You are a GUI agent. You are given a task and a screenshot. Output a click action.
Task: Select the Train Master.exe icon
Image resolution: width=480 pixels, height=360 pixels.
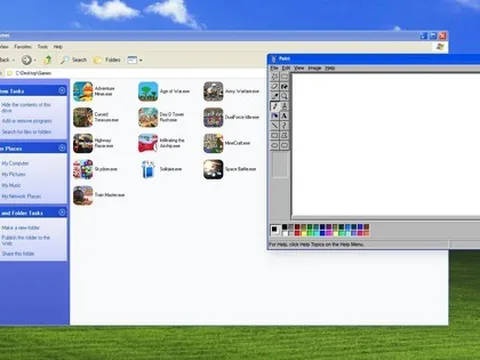click(x=83, y=195)
